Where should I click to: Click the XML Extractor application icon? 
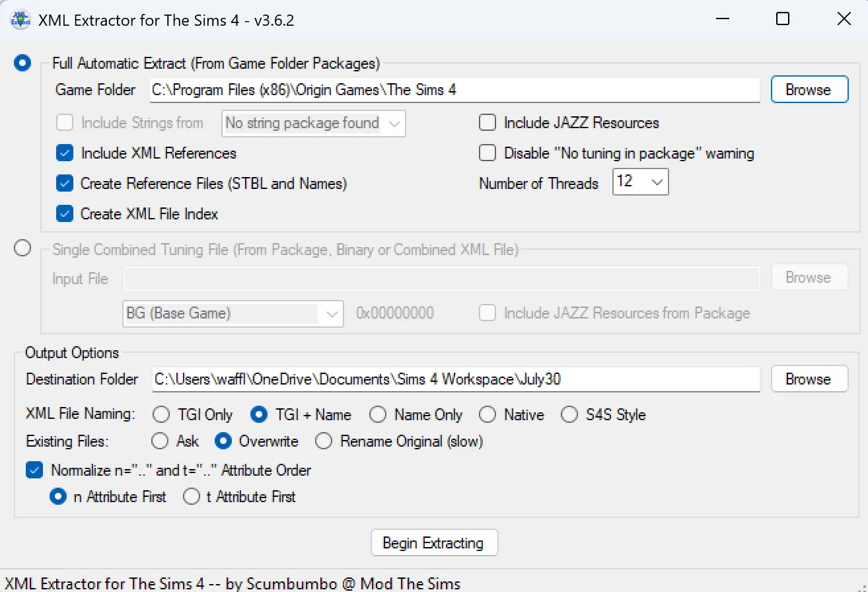(x=20, y=19)
